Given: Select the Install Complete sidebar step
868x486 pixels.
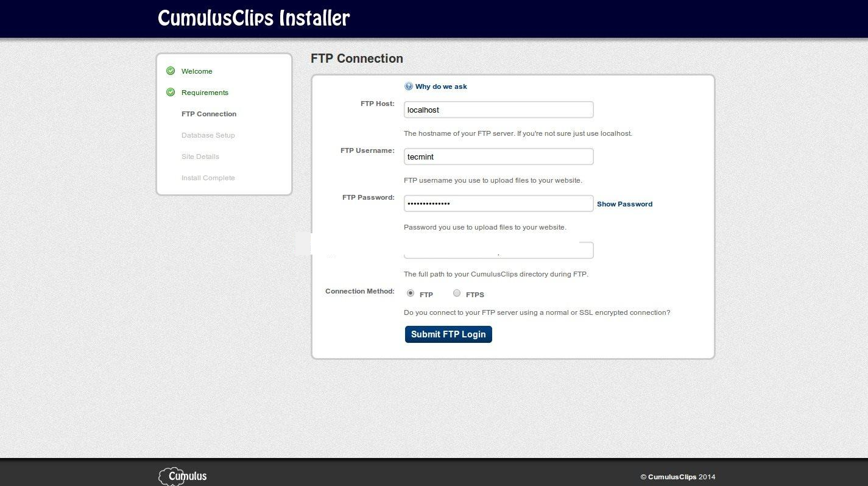Looking at the screenshot, I should pos(208,178).
